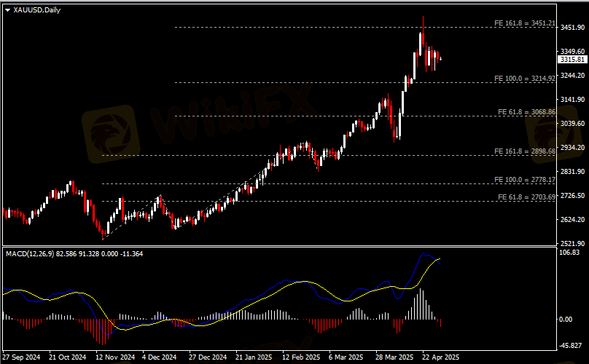Click price axis value 2831.90
This screenshot has height=364, width=589.
coord(572,172)
